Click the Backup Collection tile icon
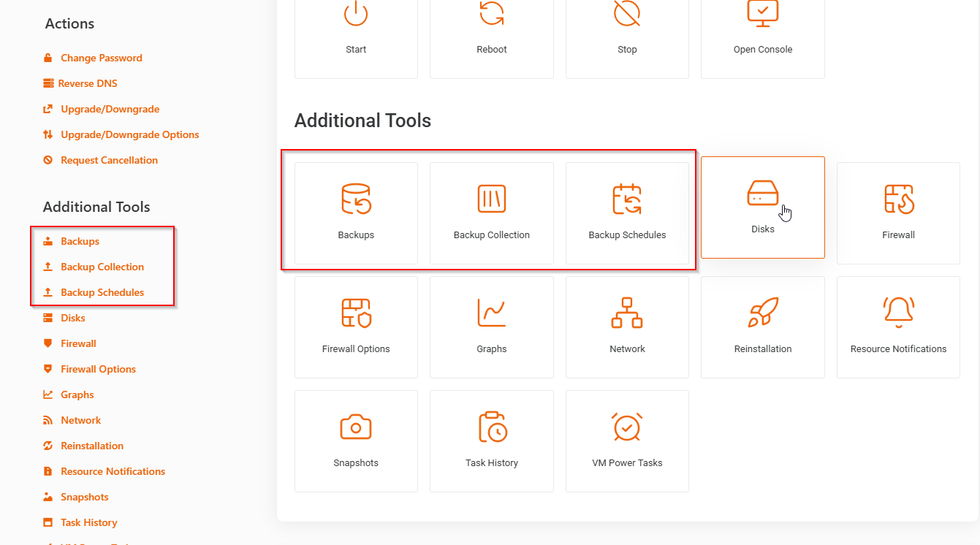Viewport: 980px width, 545px height. 491,199
